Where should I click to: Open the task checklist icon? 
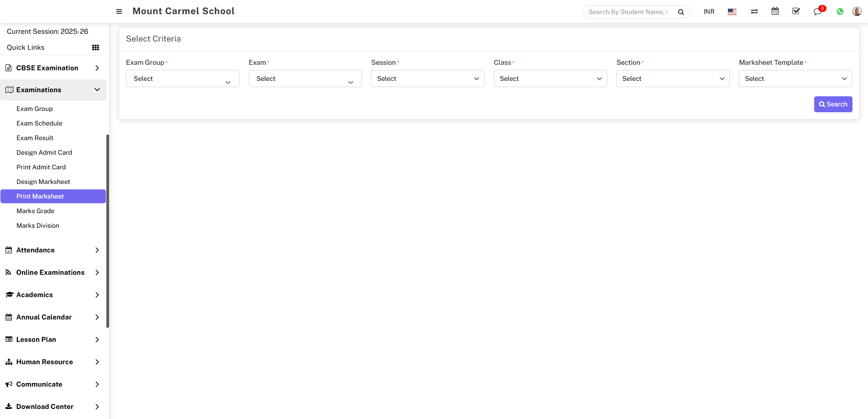[x=796, y=11]
